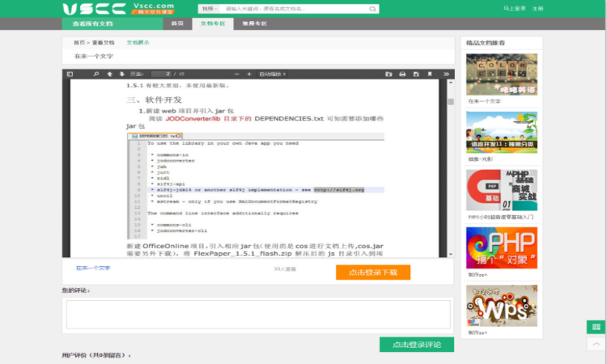This screenshot has height=364, width=607.
Task: Download the document via toolbar icon
Action: click(x=416, y=74)
